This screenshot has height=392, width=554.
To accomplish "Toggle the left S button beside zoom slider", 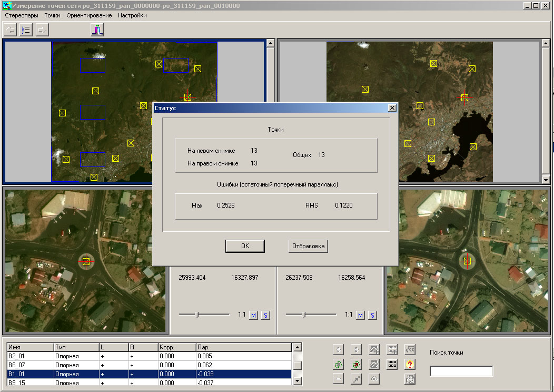I will [x=265, y=315].
